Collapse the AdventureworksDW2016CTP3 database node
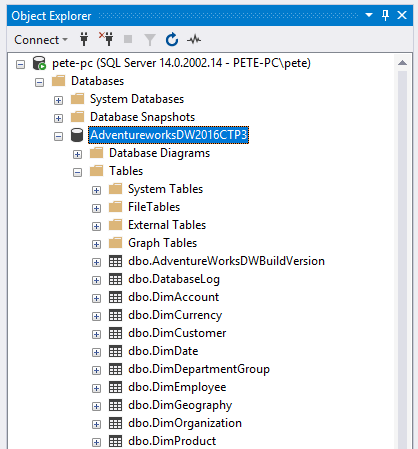Screen dimensions: 418x449 (58, 136)
